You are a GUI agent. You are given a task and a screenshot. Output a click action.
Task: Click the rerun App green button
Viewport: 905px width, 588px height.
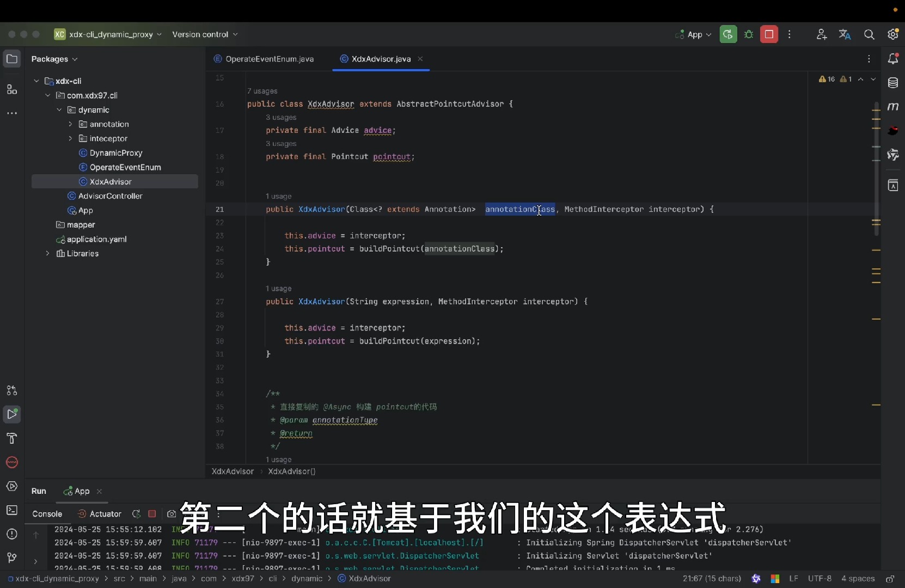[x=728, y=34]
